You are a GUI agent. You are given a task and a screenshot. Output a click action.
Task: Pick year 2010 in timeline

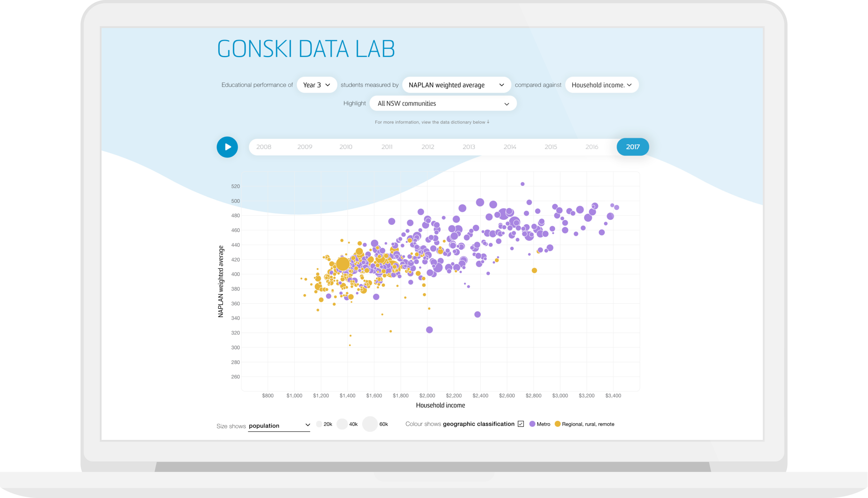pos(346,147)
